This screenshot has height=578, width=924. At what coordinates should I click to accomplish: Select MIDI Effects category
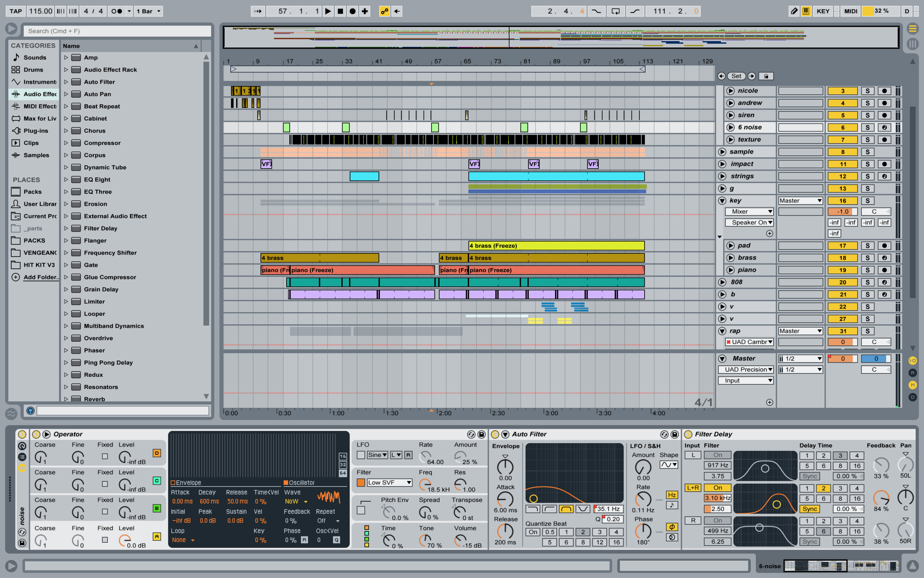pos(34,106)
